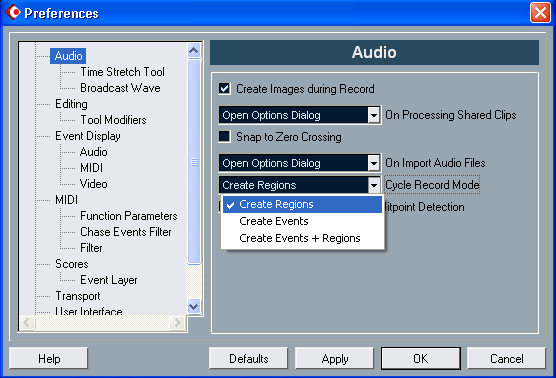556x378 pixels.
Task: Open Tool Modifiers preferences
Action: 113,120
